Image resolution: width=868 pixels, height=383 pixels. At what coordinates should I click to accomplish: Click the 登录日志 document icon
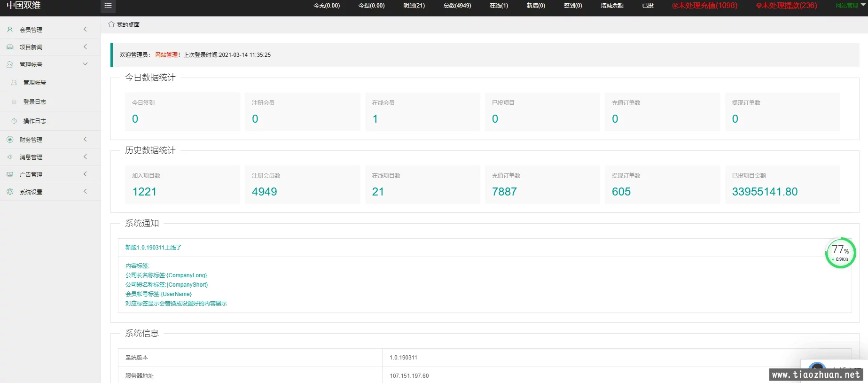[x=14, y=102]
